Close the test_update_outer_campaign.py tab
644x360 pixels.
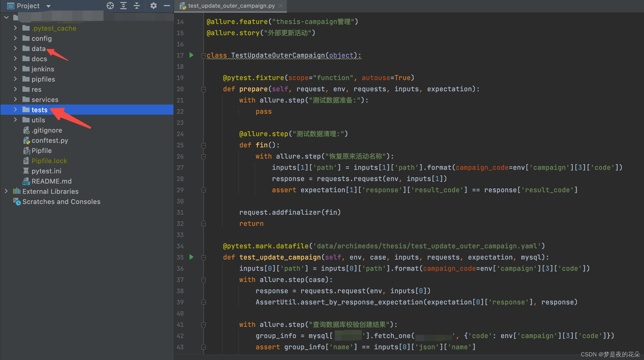point(281,6)
